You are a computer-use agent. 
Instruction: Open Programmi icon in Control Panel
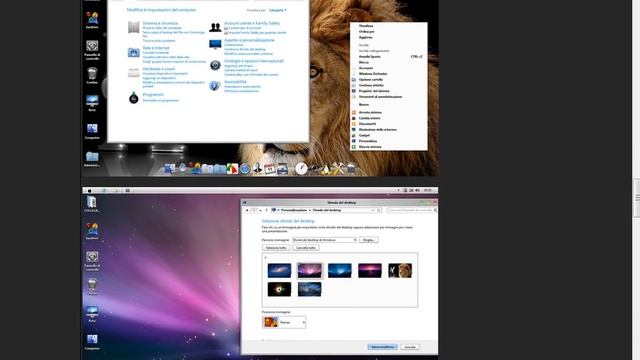point(133,98)
